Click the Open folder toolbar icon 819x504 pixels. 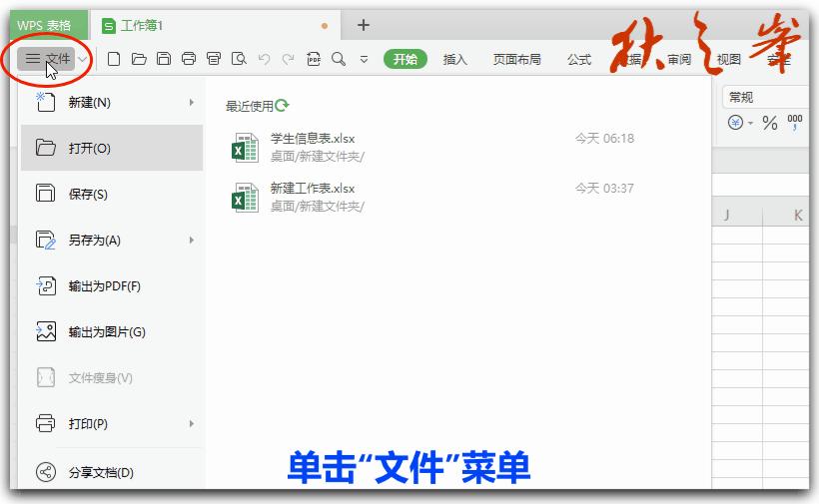[139, 59]
